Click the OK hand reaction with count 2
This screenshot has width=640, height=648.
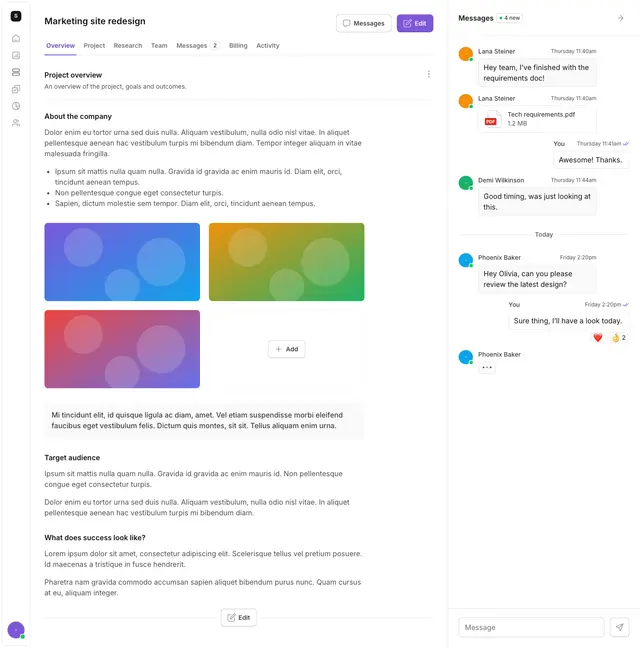(x=619, y=338)
